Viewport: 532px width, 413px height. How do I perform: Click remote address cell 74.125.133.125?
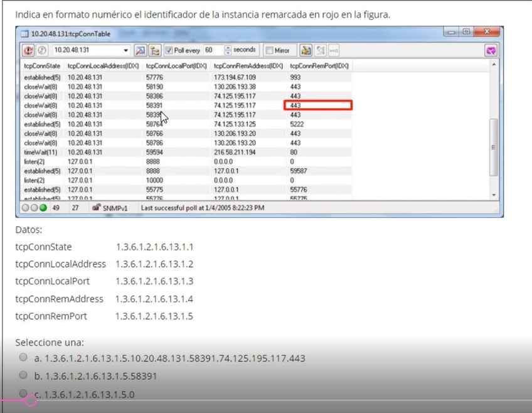click(235, 124)
